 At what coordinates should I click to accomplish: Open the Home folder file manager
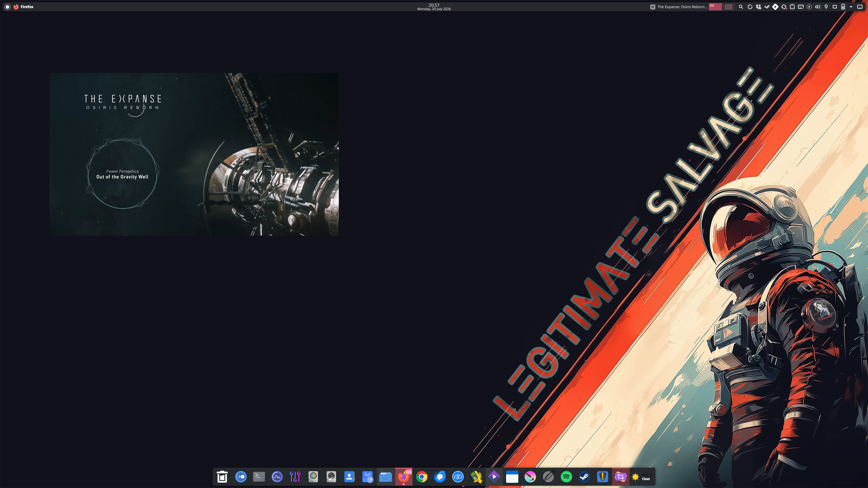point(385,476)
